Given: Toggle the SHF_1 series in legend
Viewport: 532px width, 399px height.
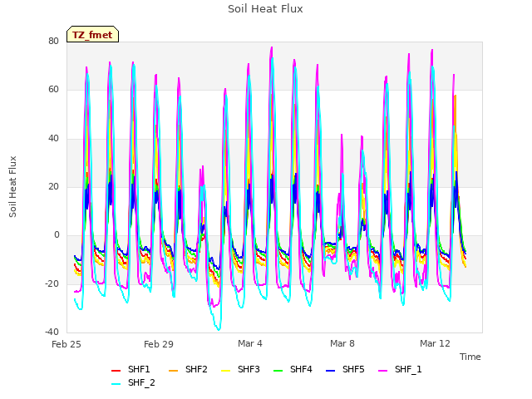Looking at the screenshot, I should (x=400, y=369).
